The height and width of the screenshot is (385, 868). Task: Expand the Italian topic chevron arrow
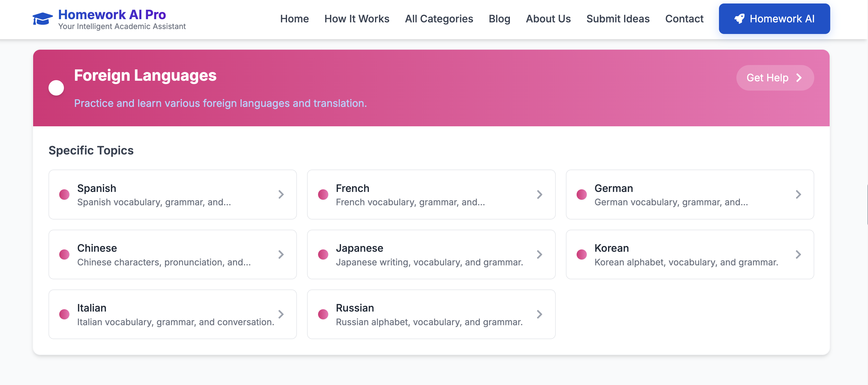point(281,314)
